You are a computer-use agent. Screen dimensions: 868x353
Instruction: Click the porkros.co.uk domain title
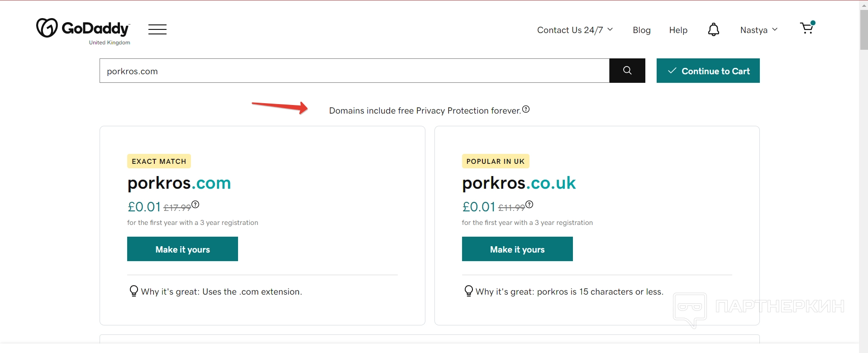click(x=519, y=183)
